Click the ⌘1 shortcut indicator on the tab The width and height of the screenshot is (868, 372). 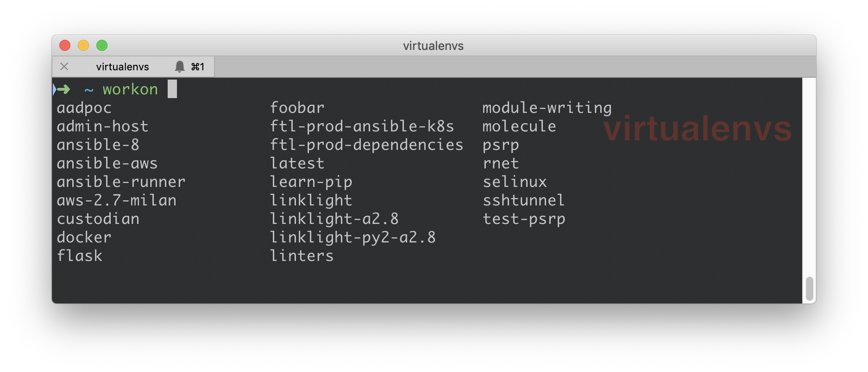click(x=197, y=67)
